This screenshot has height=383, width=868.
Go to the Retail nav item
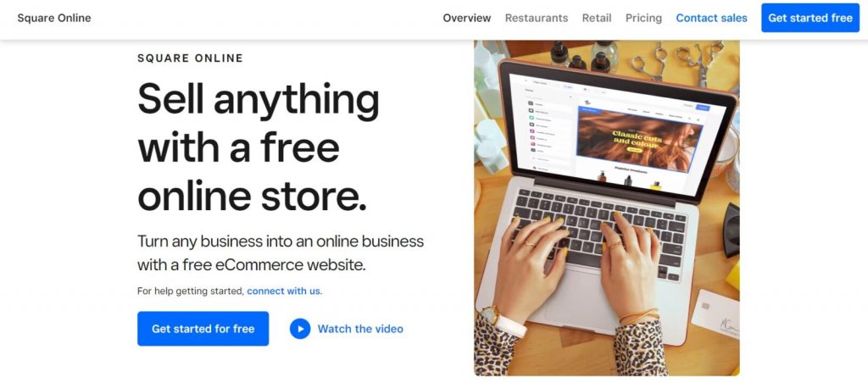pyautogui.click(x=597, y=18)
